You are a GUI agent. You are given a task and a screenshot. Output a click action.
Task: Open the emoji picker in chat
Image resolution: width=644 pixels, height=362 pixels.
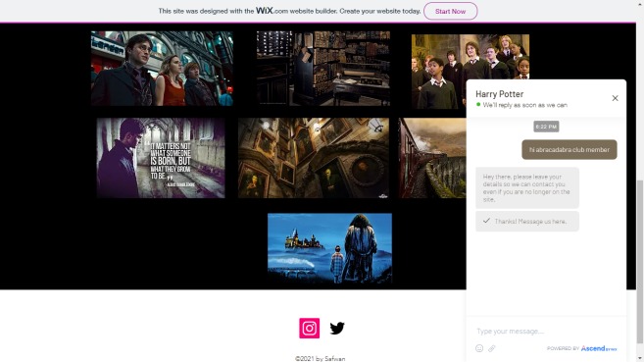tap(479, 348)
